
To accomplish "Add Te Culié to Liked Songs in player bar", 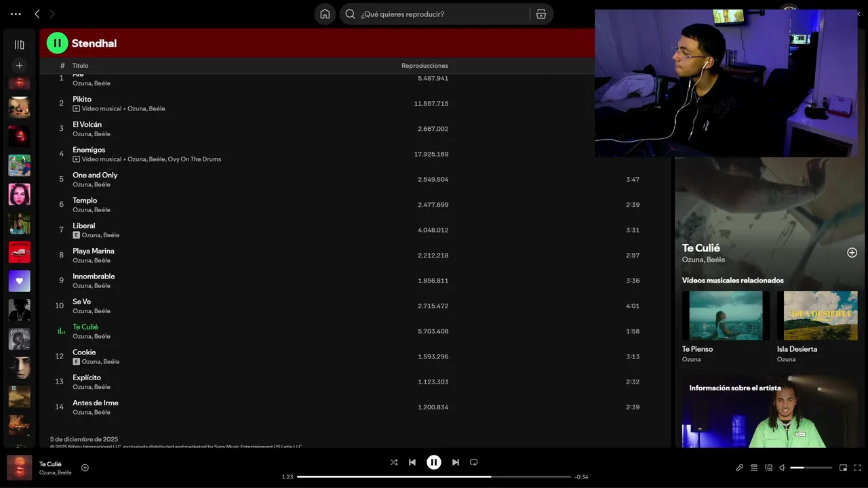I will (85, 468).
